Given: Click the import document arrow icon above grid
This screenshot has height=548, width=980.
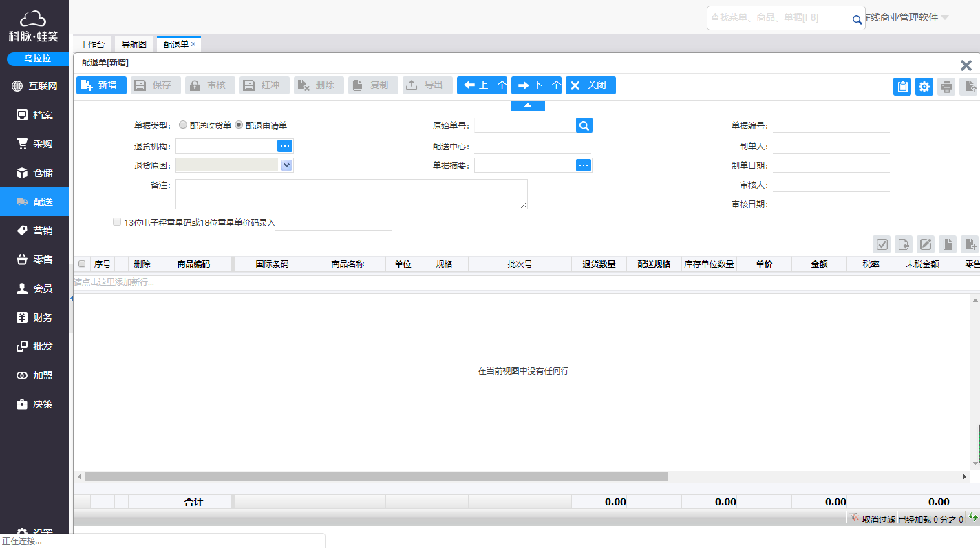Looking at the screenshot, I should click(904, 244).
